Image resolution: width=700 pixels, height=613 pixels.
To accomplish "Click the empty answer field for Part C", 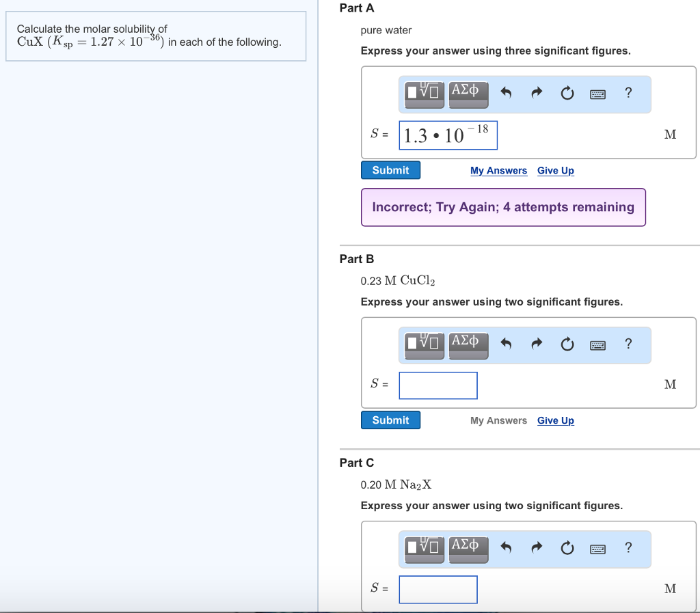I will coord(437,589).
